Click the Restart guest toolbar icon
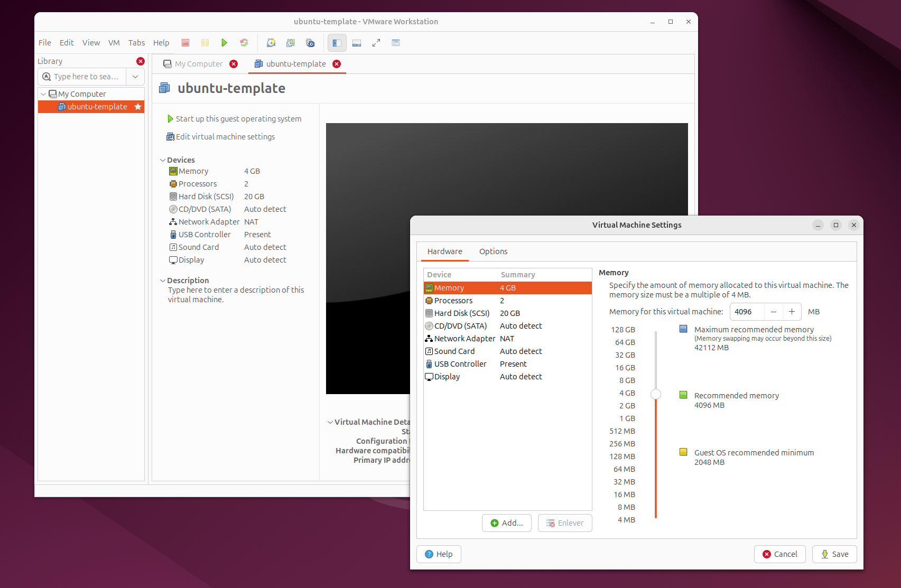901x588 pixels. [244, 43]
